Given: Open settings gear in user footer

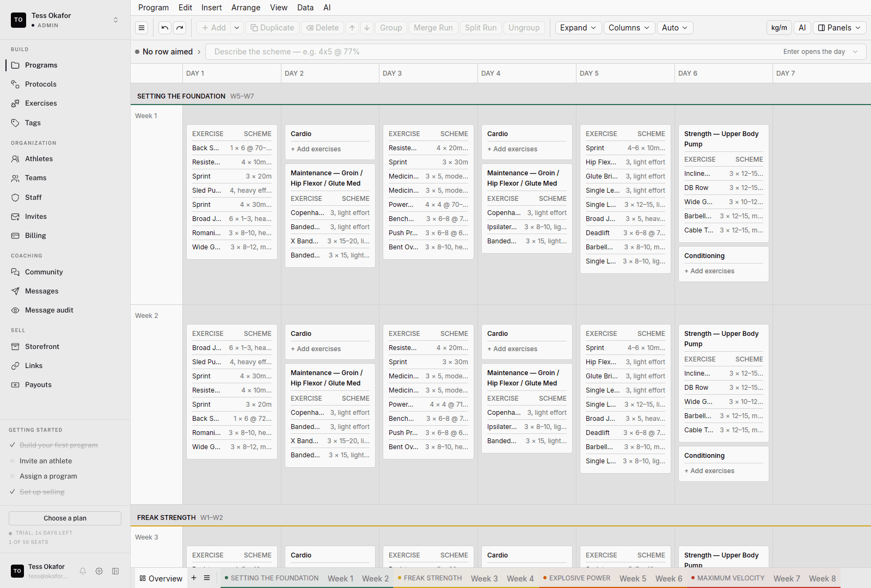Looking at the screenshot, I should (x=99, y=571).
